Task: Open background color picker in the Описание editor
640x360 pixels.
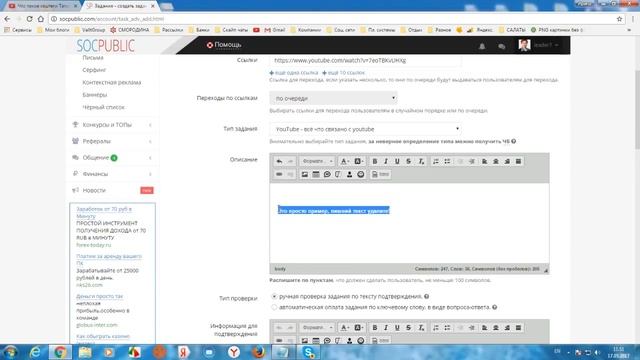Action: coord(359,161)
